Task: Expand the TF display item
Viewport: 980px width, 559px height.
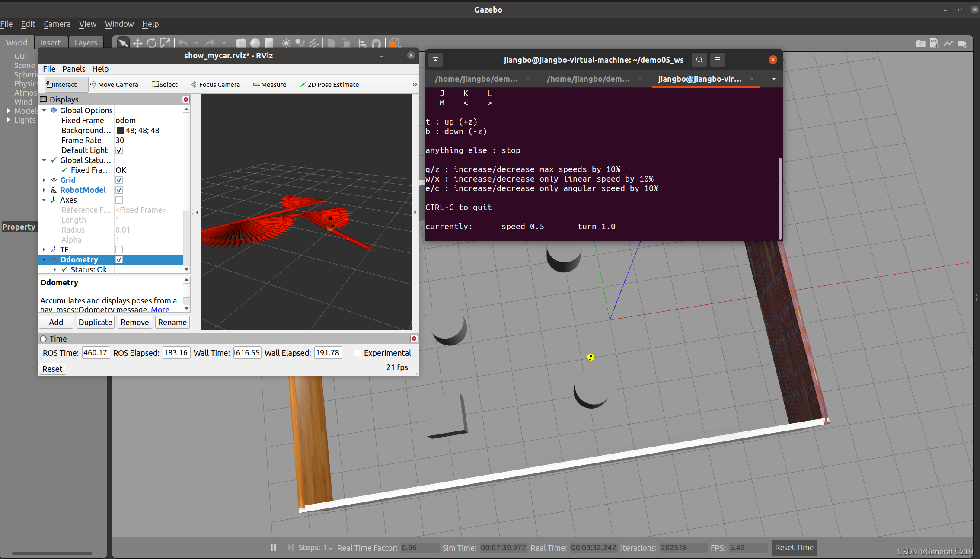Action: (44, 250)
